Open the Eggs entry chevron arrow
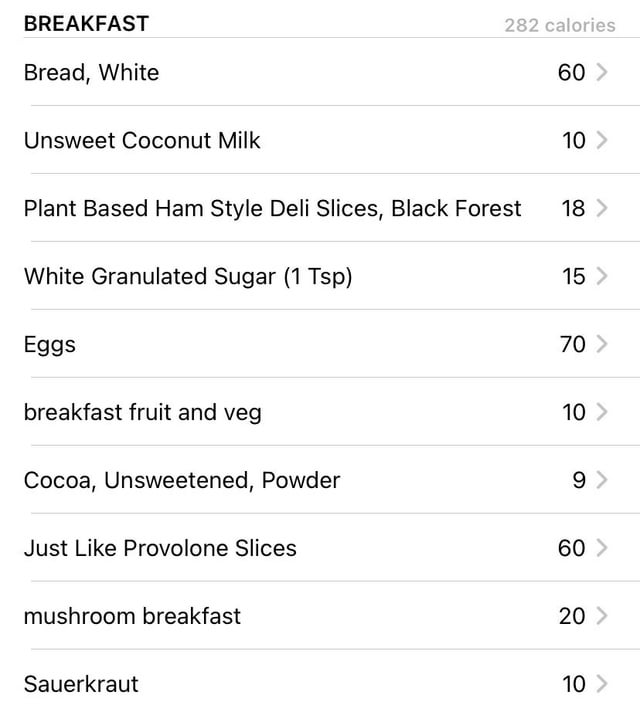640x712 pixels. [x=602, y=344]
